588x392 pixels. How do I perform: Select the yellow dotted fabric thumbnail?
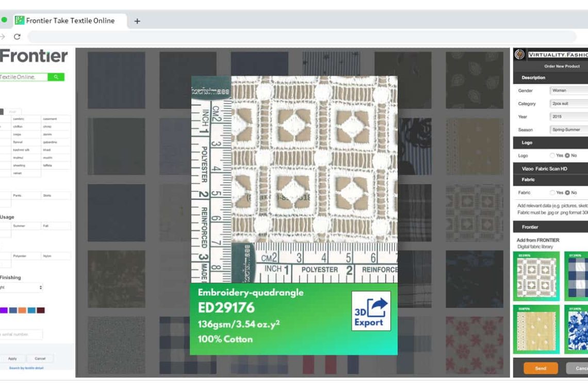click(x=536, y=329)
